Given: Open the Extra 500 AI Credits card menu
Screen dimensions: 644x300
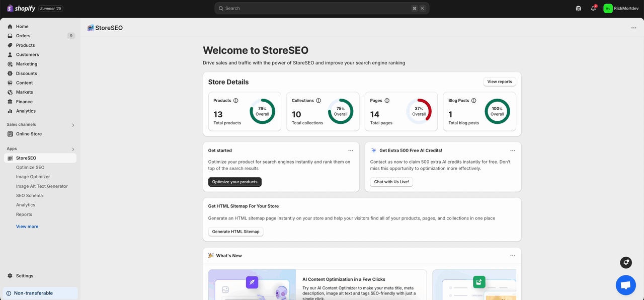Looking at the screenshot, I should [x=513, y=151].
